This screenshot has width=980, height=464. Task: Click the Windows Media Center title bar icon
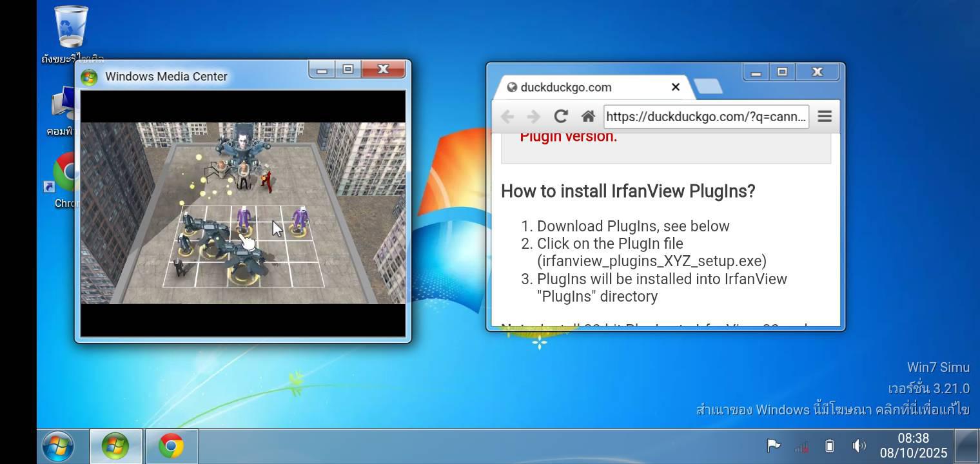89,77
